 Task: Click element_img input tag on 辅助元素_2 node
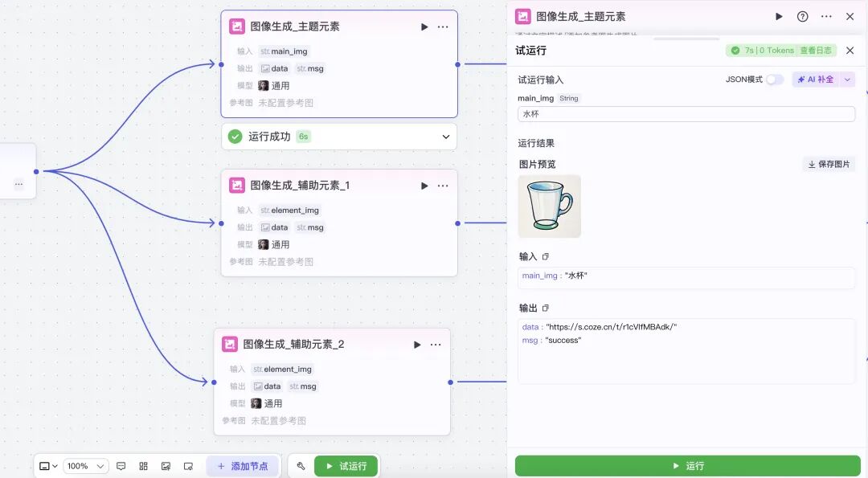coord(282,369)
